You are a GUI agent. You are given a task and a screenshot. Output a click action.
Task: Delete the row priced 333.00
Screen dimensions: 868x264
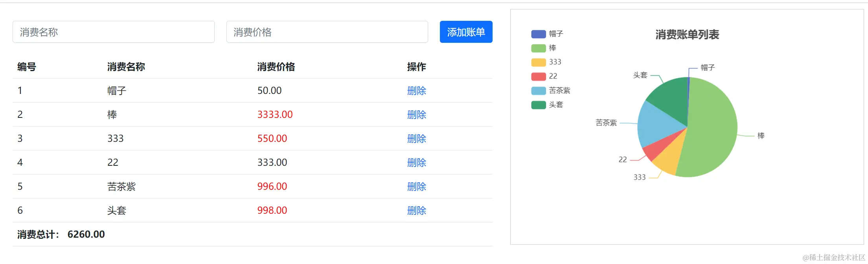click(x=416, y=163)
